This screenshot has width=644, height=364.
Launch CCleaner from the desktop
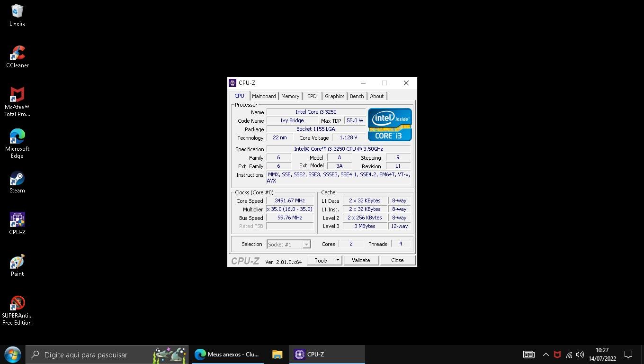pos(18,57)
